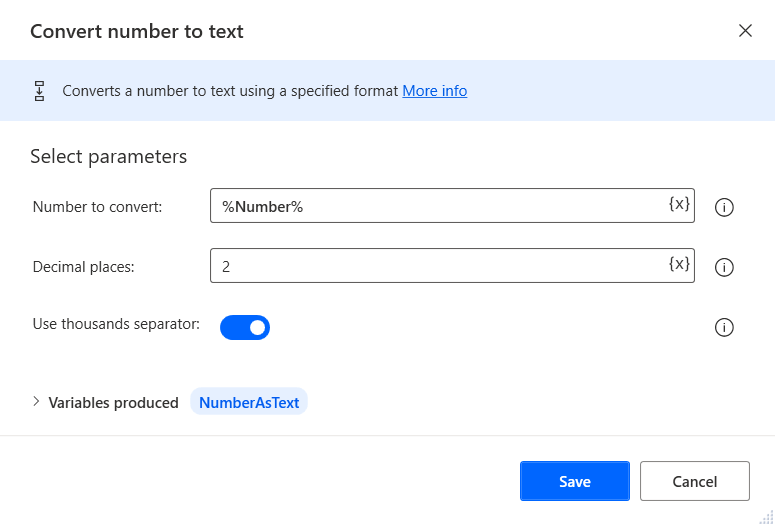Click the variable picker in Number to convert
The height and width of the screenshot is (526, 775).
[679, 204]
